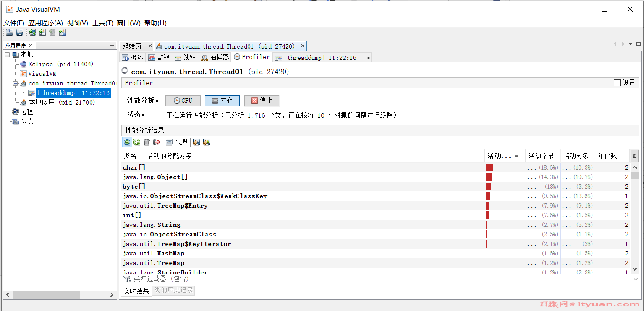Click the 远程 remote hosts icon
Image resolution: width=644 pixels, height=311 pixels.
(x=16, y=112)
